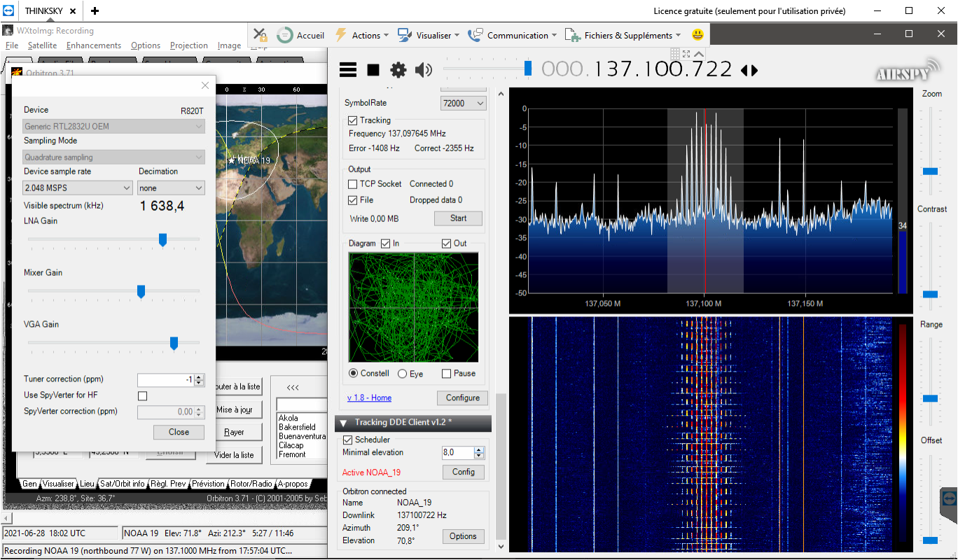Open the Decimation dropdown
The height and width of the screenshot is (560, 958).
coord(171,188)
